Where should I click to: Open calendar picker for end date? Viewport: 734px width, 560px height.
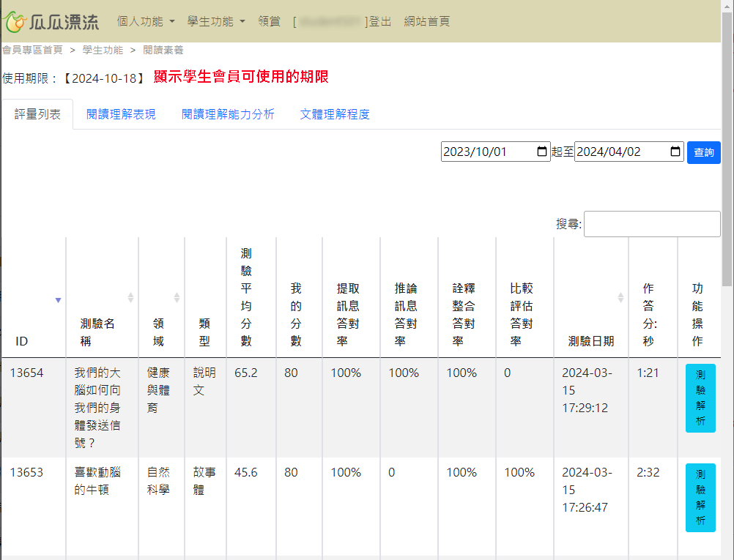[x=675, y=152]
